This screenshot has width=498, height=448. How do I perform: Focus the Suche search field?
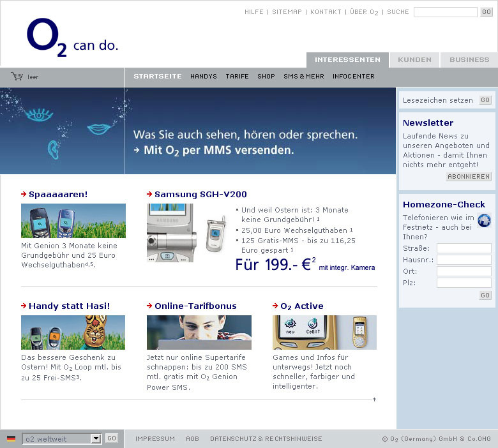pos(445,12)
